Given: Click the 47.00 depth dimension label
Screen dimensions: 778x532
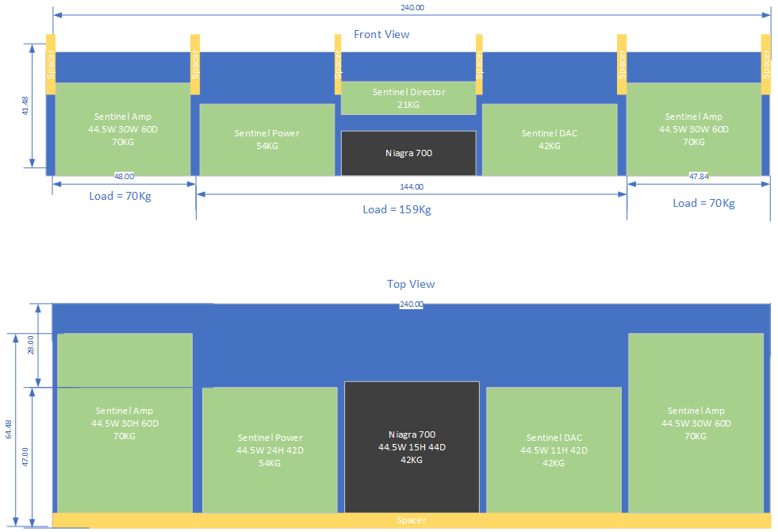Looking at the screenshot, I should (25, 457).
